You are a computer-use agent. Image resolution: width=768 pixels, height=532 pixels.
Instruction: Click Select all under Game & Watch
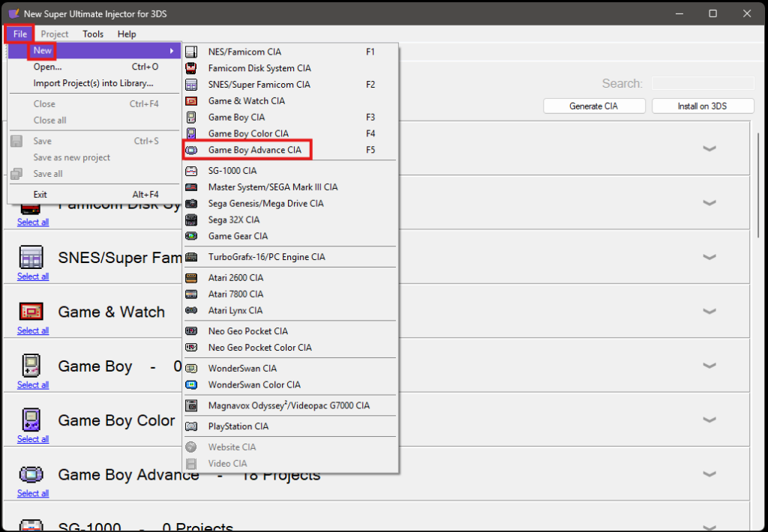click(x=33, y=331)
